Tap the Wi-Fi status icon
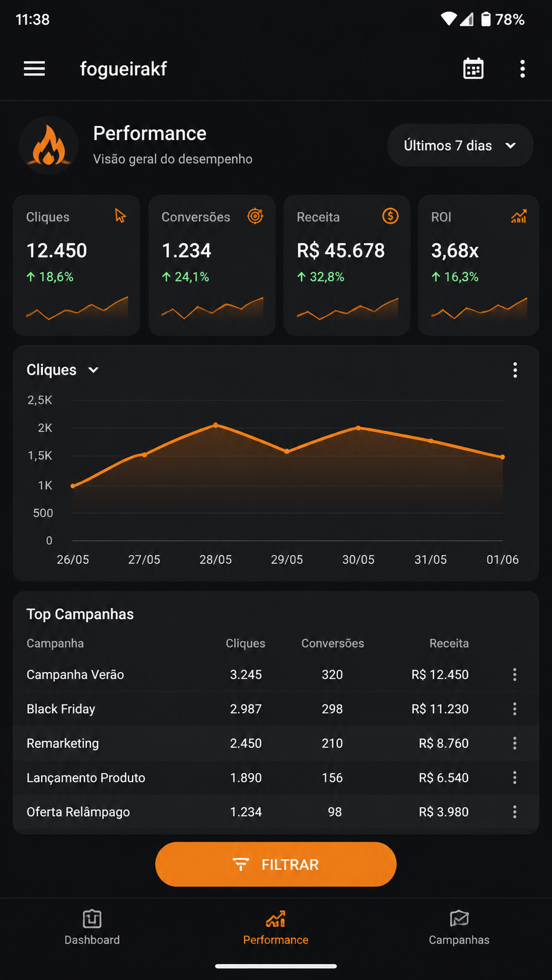The image size is (552, 980). [449, 19]
